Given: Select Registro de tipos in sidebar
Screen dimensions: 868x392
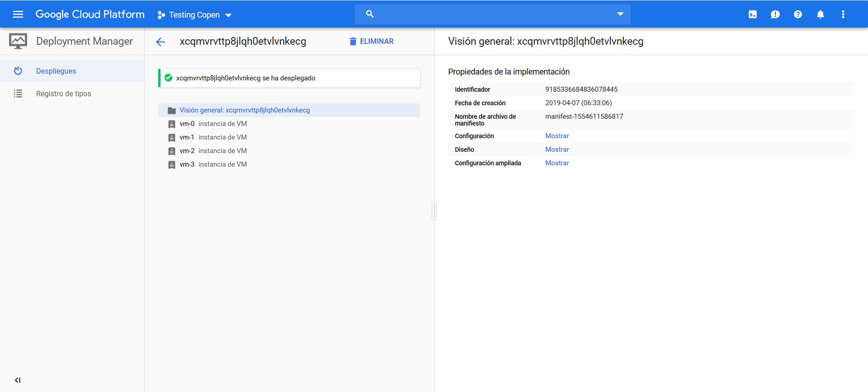Looking at the screenshot, I should point(72,93).
